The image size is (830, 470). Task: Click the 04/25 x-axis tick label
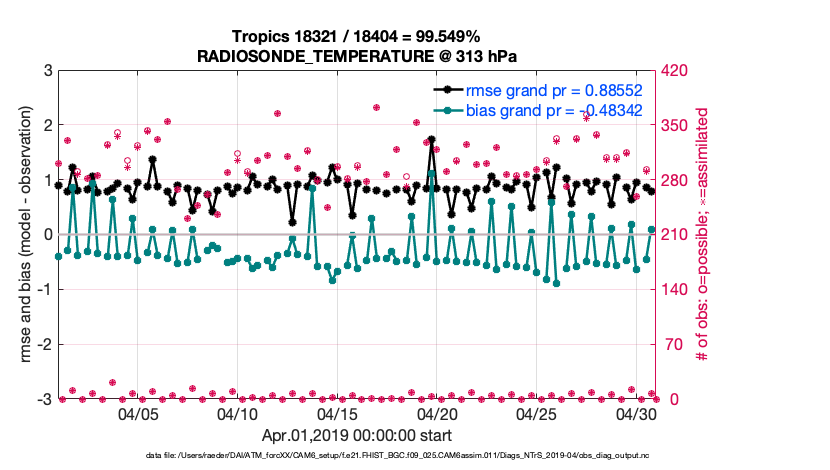click(537, 414)
